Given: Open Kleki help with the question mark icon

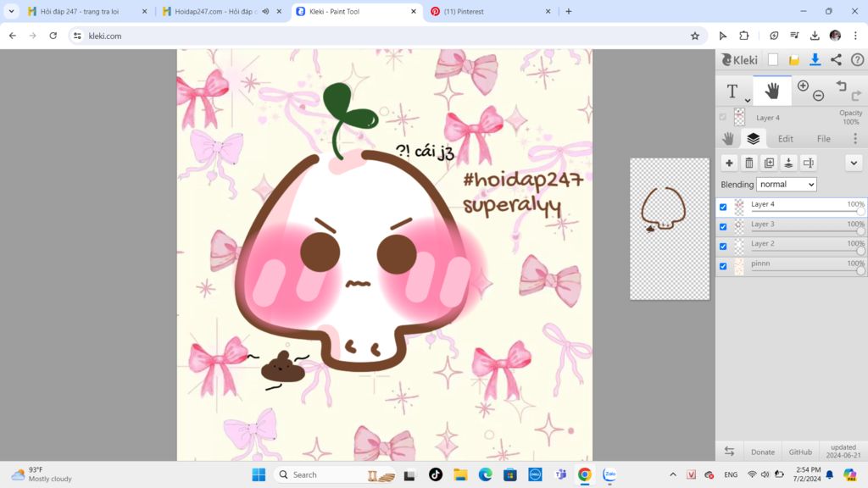Looking at the screenshot, I should pos(857,60).
